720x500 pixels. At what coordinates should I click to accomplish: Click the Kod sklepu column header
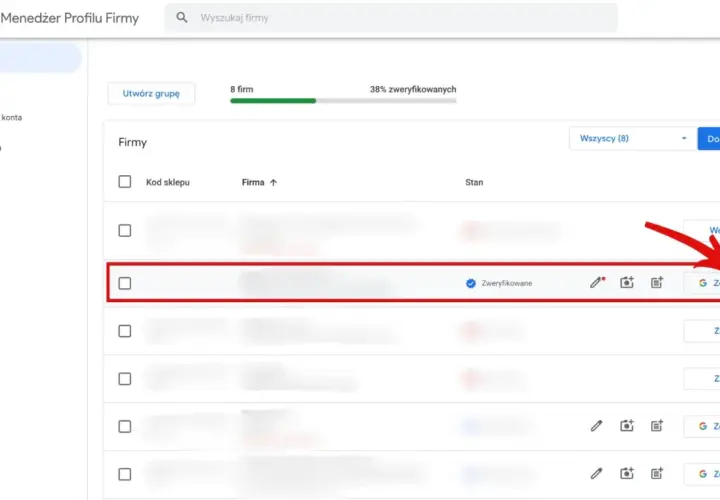[x=168, y=182]
